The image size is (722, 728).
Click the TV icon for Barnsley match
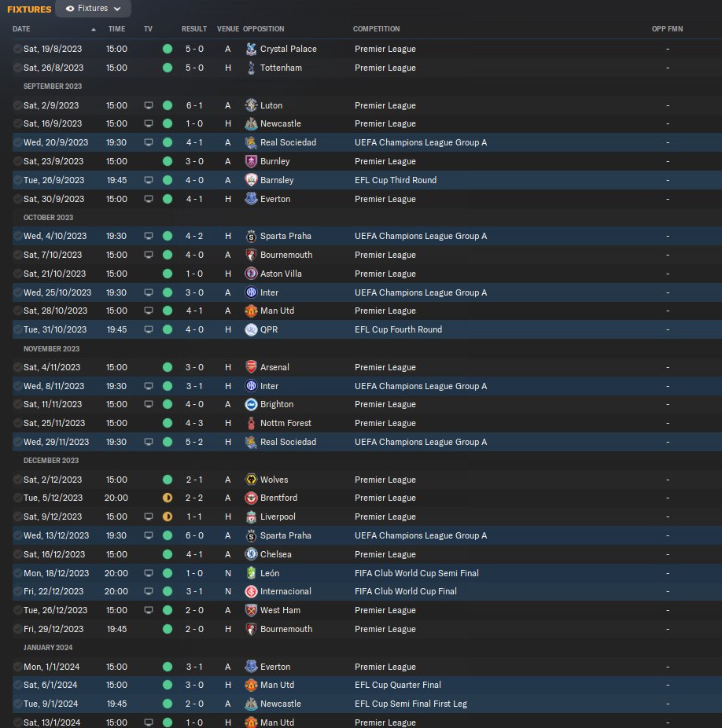[148, 180]
